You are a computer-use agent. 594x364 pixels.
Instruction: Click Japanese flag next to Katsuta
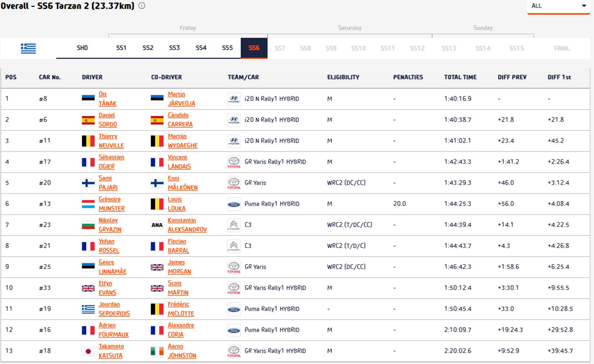[88, 351]
